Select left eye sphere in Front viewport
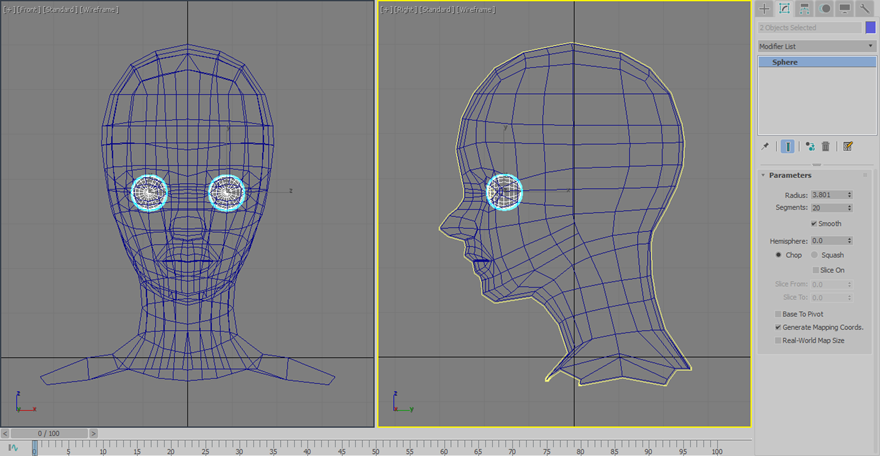 coord(149,193)
